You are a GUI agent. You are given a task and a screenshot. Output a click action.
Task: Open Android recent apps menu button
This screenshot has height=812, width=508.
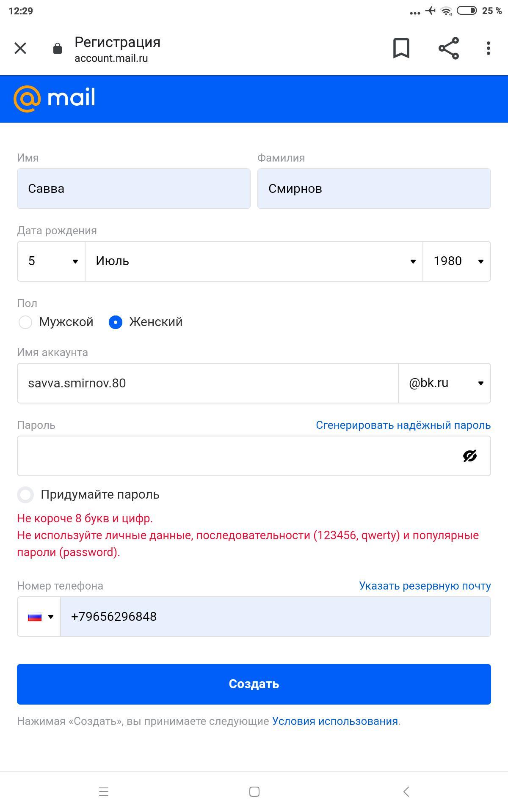104,791
